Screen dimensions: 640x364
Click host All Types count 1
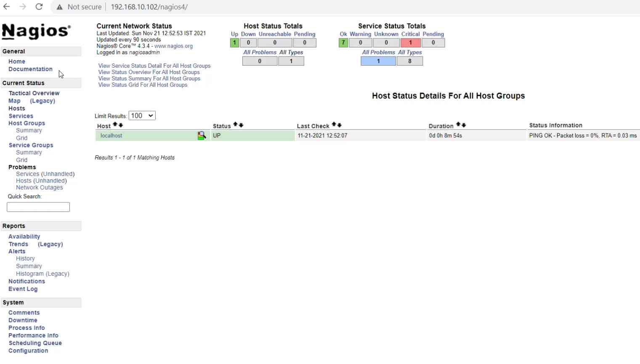coord(291,61)
